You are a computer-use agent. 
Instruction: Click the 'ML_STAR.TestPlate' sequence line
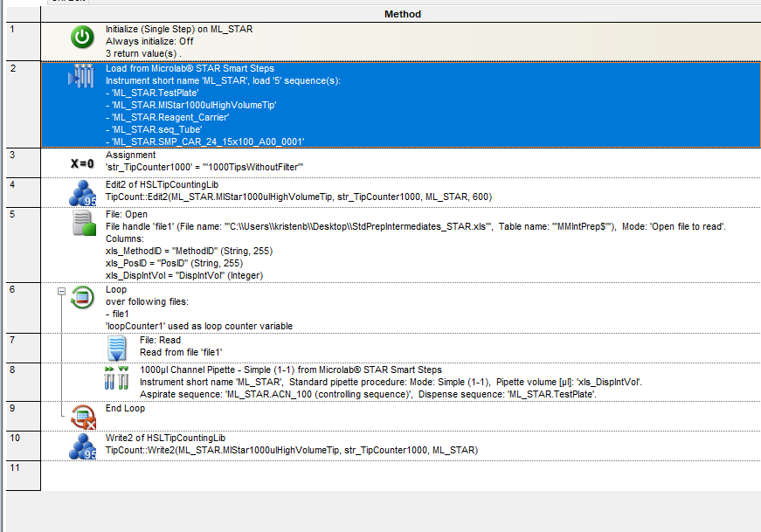pyautogui.click(x=152, y=93)
